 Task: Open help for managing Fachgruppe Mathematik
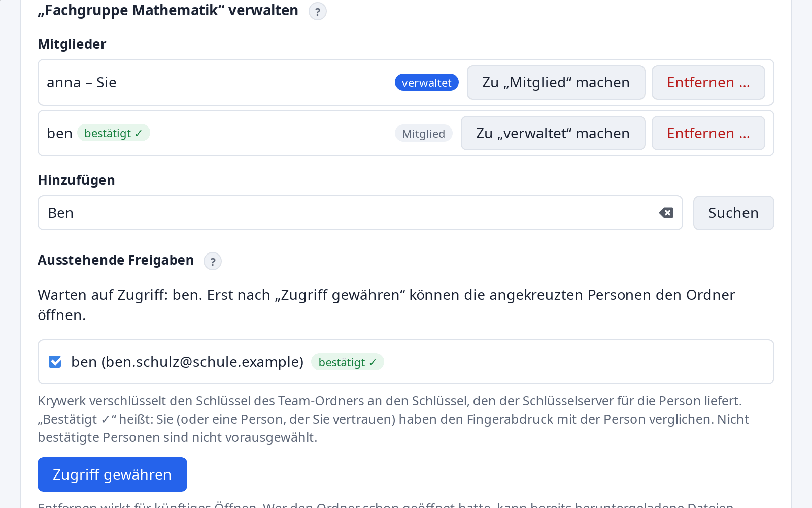[318, 11]
